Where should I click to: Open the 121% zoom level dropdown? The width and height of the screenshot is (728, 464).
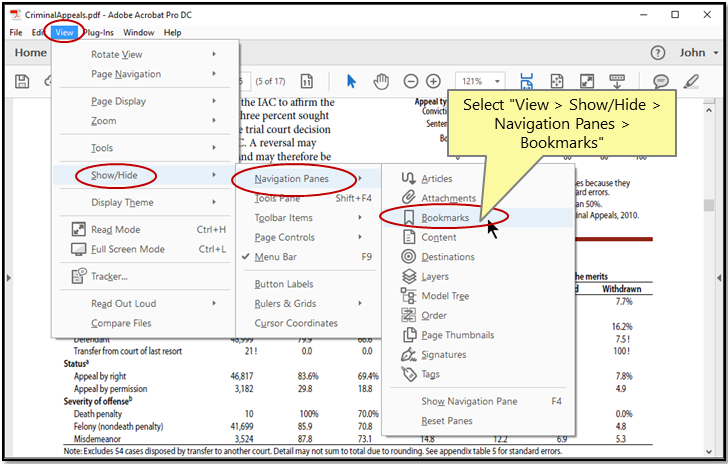coord(480,81)
